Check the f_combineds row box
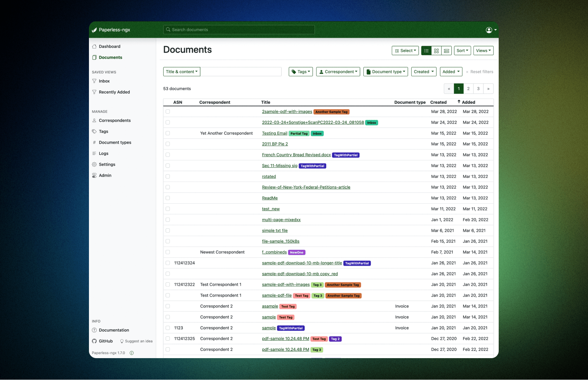588x380 pixels. pos(168,252)
